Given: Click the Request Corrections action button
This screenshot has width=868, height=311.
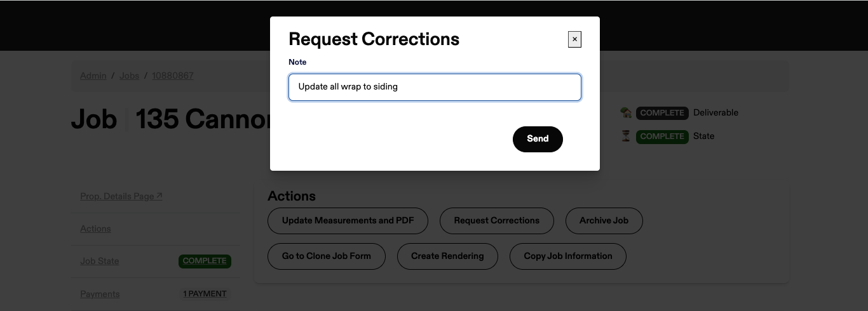Looking at the screenshot, I should (x=497, y=221).
